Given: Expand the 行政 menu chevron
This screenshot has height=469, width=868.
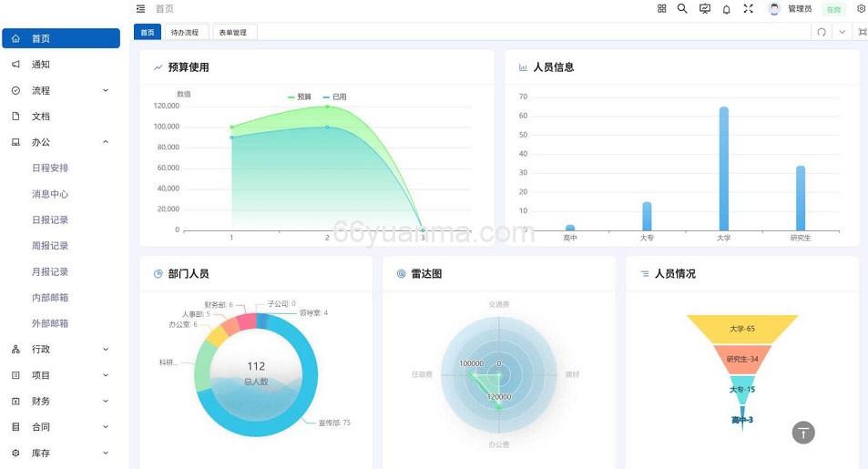Looking at the screenshot, I should coord(106,350).
